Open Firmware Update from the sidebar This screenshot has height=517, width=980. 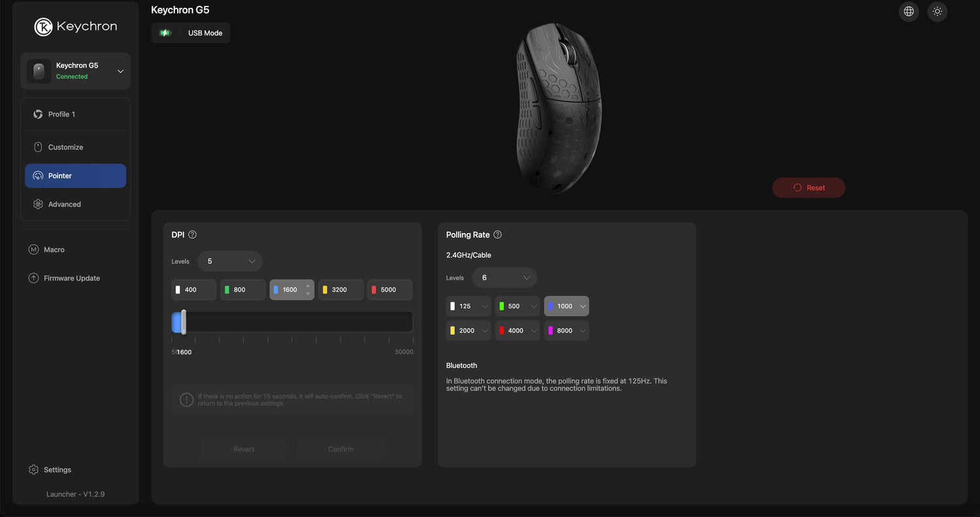click(x=71, y=278)
